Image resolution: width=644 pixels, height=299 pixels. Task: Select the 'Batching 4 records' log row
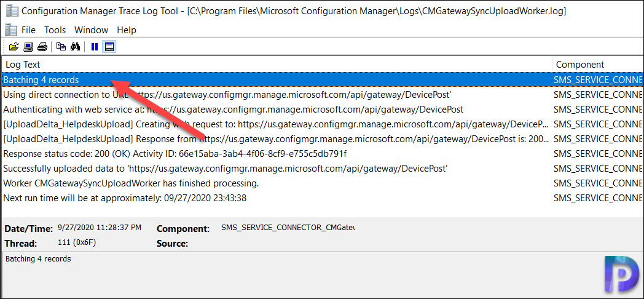coord(322,80)
